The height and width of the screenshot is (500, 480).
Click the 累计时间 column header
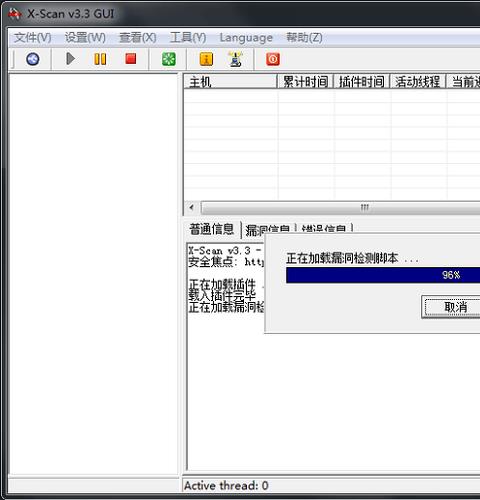(x=305, y=81)
